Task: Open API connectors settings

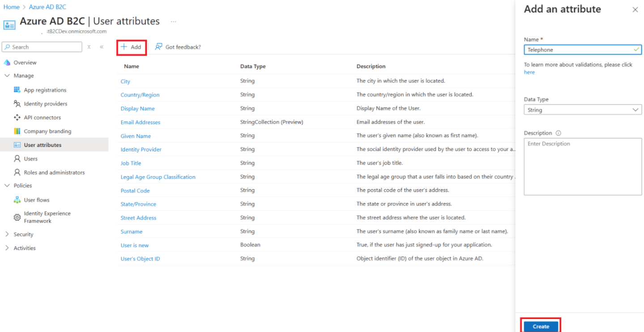Action: [x=43, y=117]
